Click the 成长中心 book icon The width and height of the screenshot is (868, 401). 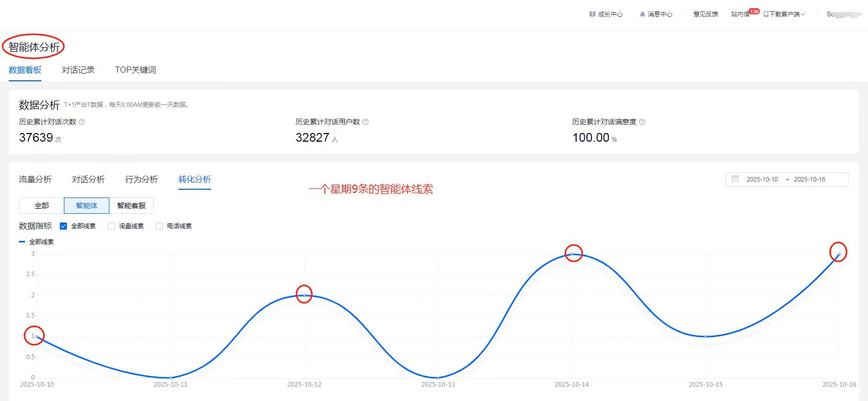[x=592, y=14]
